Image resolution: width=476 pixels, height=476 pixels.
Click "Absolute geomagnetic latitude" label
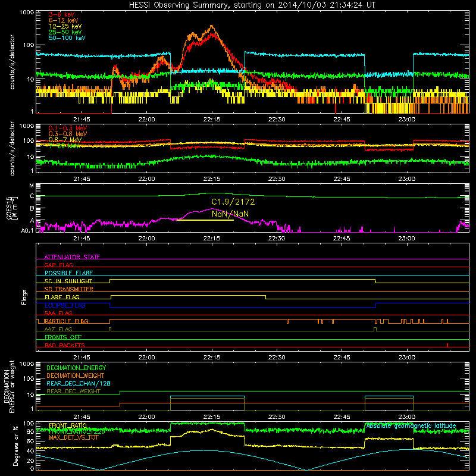point(411,426)
